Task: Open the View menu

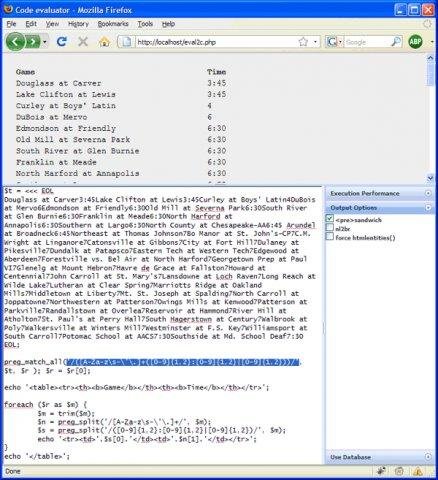Action: click(52, 24)
